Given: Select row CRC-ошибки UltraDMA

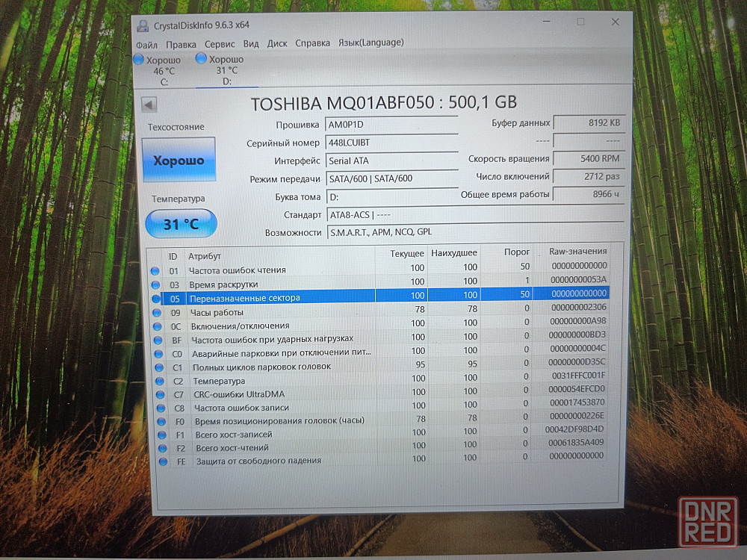Looking at the screenshot, I should [383, 392].
